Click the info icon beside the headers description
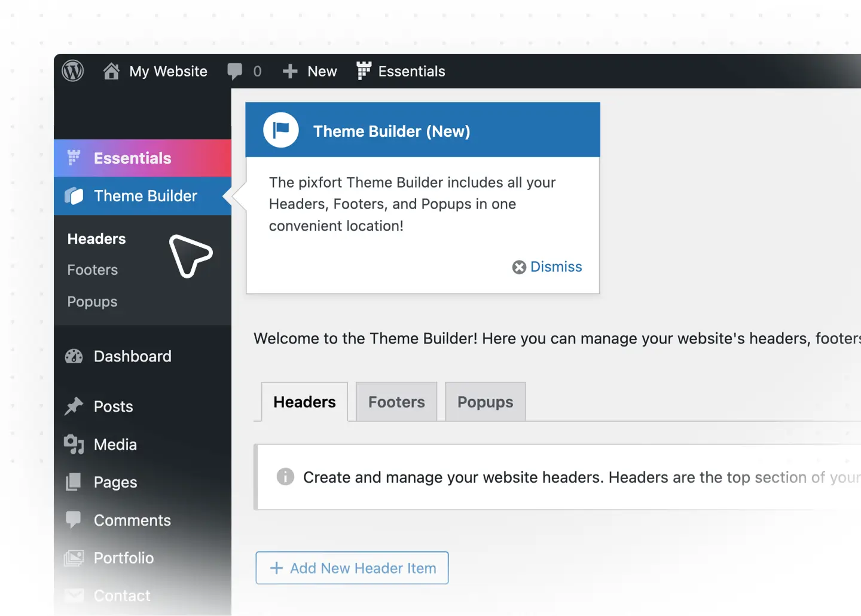Viewport: 861px width, 616px height. coord(285,477)
